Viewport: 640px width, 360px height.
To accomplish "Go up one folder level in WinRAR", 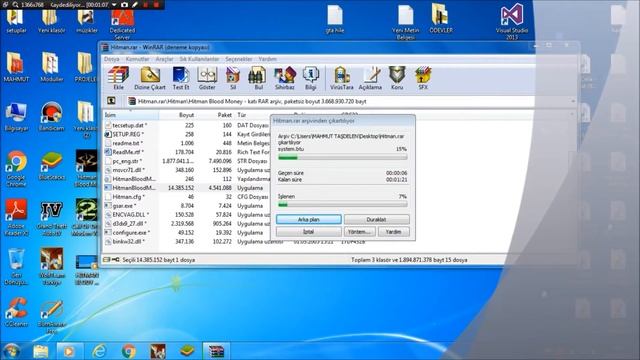I will [x=111, y=101].
